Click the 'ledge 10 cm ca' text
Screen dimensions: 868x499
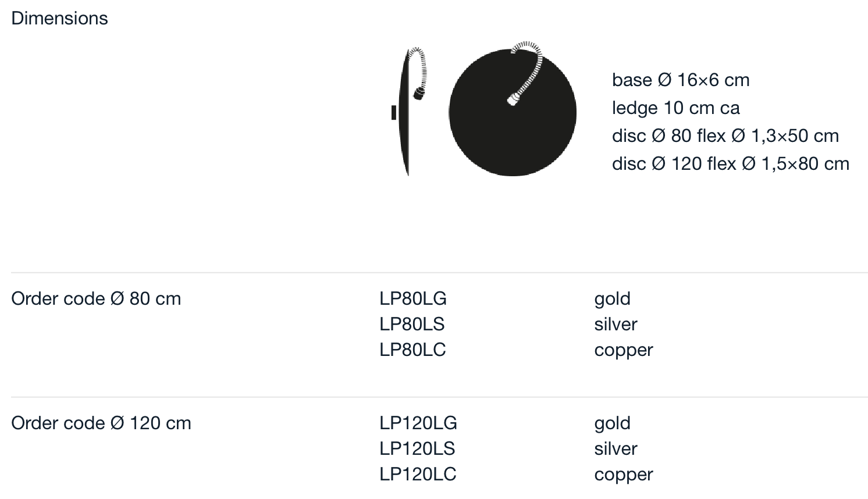(x=675, y=108)
